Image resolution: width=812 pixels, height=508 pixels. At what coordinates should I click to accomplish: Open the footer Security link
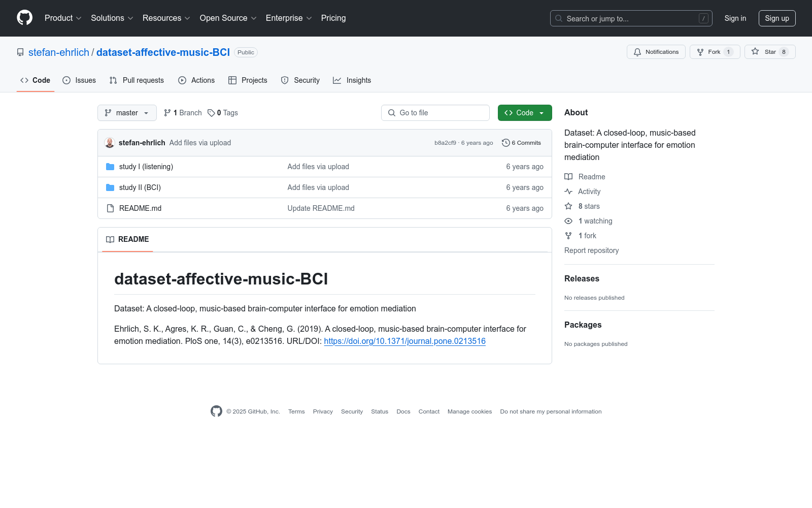352,412
